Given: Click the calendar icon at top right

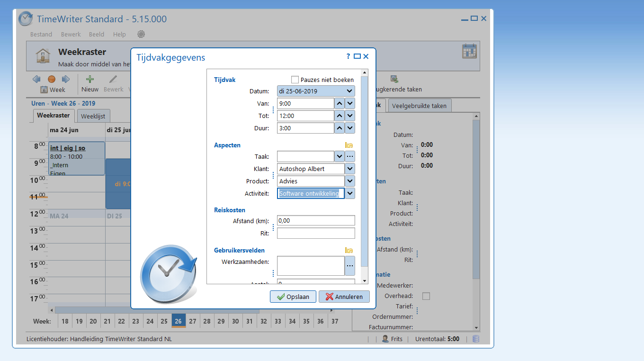Looking at the screenshot, I should tap(469, 51).
